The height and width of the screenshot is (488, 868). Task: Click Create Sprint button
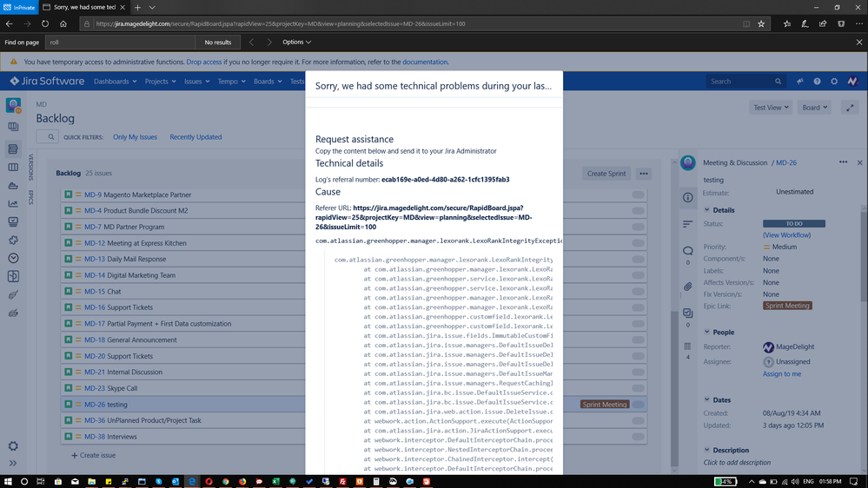click(606, 173)
